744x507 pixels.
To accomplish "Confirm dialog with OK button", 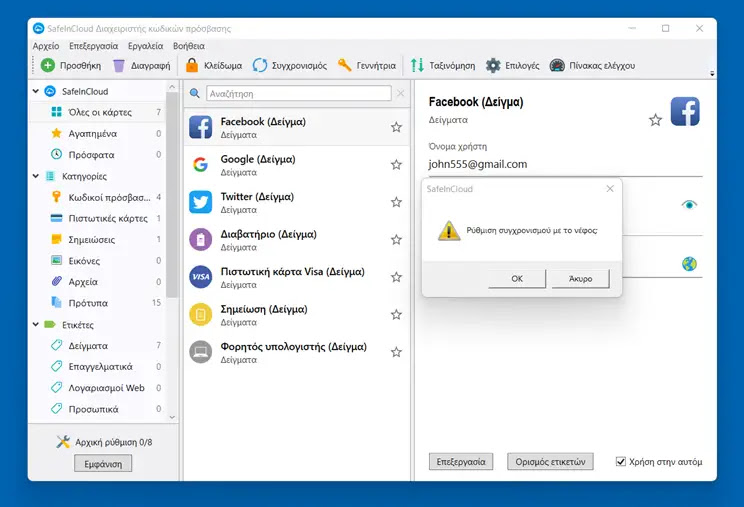I will 517,279.
